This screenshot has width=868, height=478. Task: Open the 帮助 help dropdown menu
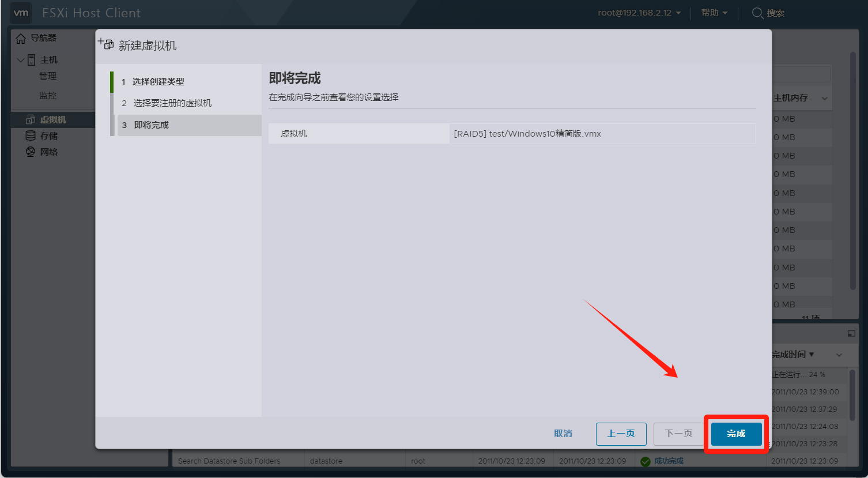click(714, 13)
